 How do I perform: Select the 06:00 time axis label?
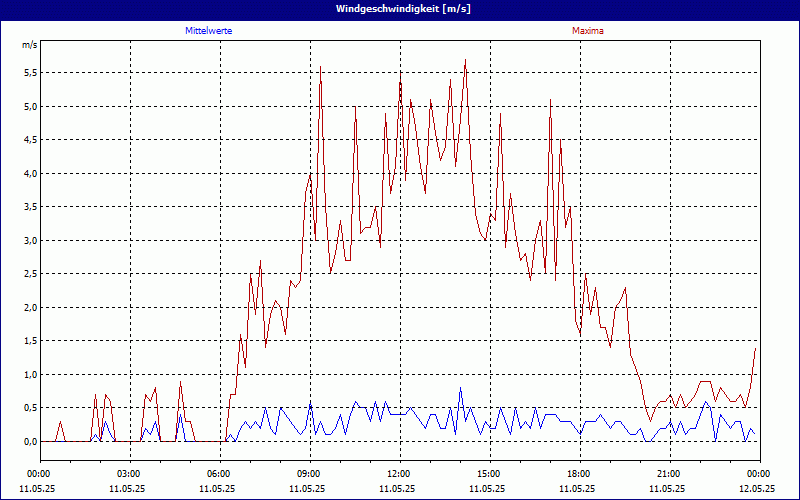(218, 473)
